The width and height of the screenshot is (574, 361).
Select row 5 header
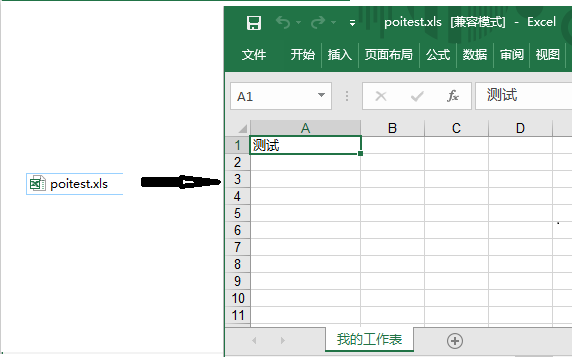[238, 213]
